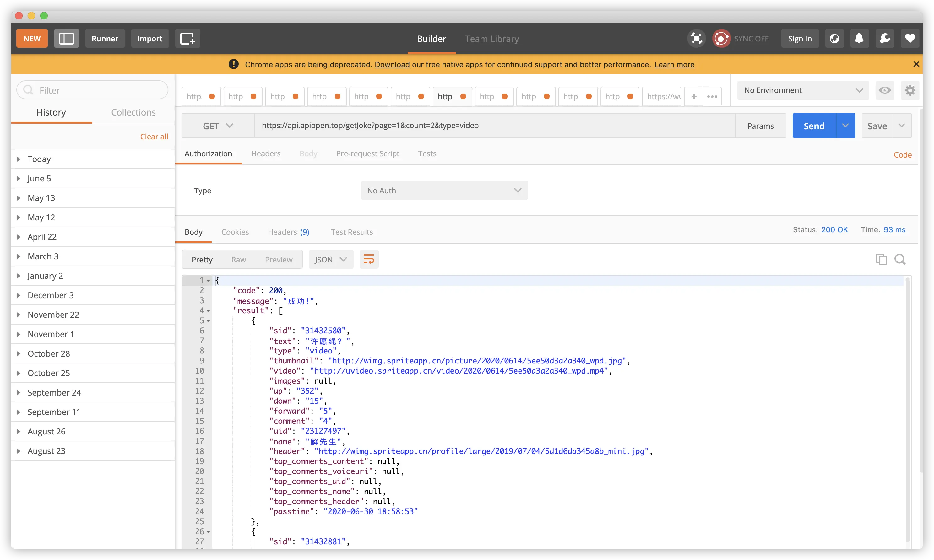Screen dimensions: 934x560
Task: Open the interceptor satellite icon
Action: tap(696, 39)
